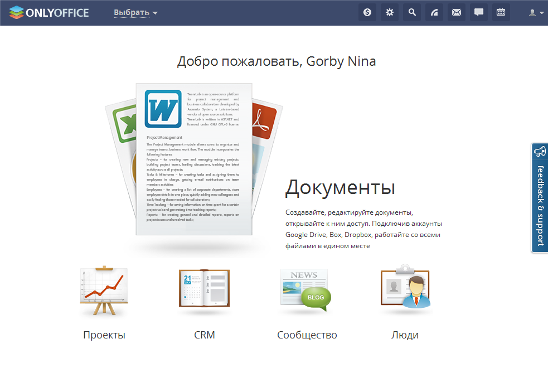Open Search using the magnifier icon

coord(412,12)
